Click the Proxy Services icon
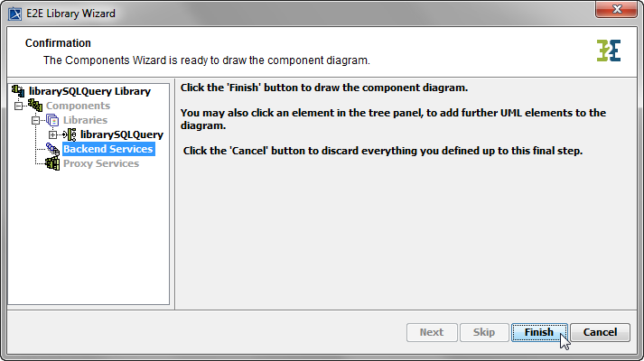644x361 pixels. coord(53,163)
